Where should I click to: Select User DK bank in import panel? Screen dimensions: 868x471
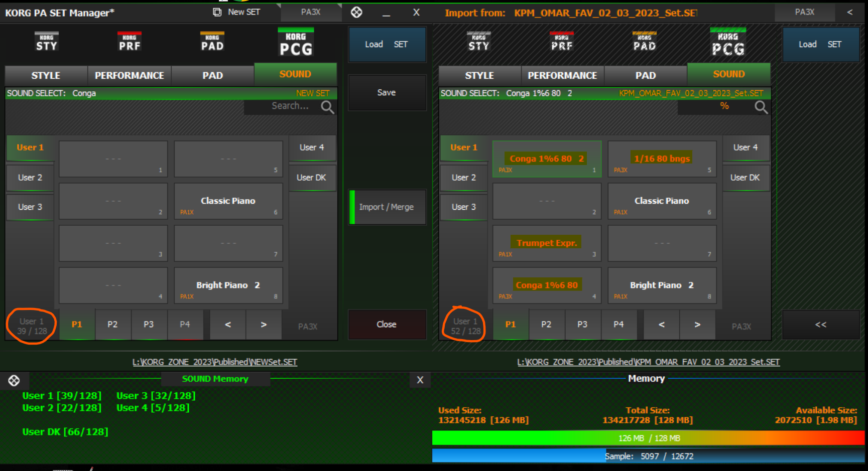(x=746, y=178)
